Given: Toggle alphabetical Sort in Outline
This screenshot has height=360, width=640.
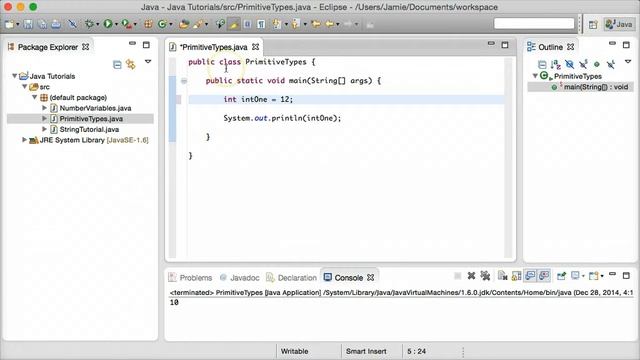Looking at the screenshot, I should click(556, 64).
